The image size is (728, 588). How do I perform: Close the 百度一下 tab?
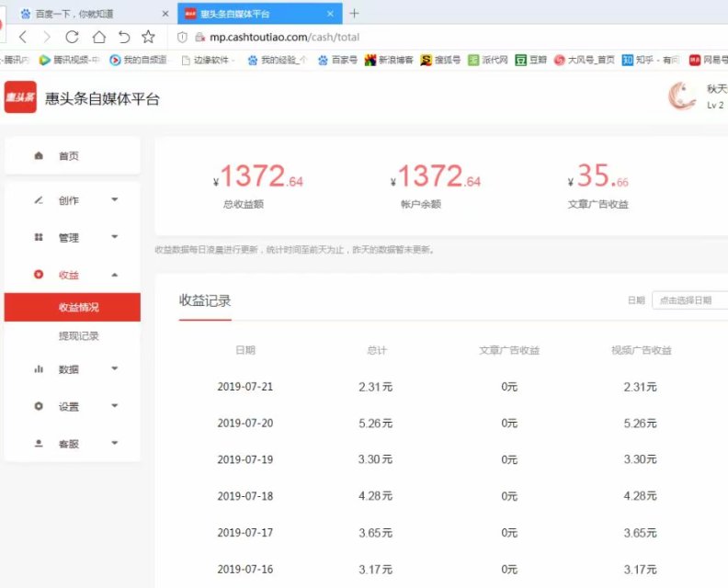tap(165, 14)
